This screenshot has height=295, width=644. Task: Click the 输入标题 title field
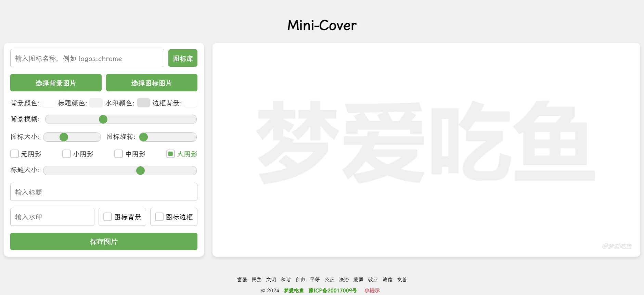104,192
